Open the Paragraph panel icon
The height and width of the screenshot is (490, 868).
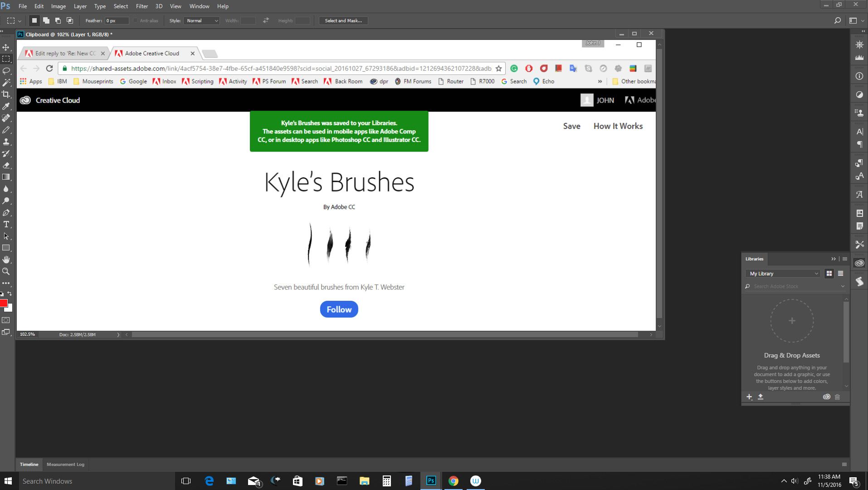859,145
